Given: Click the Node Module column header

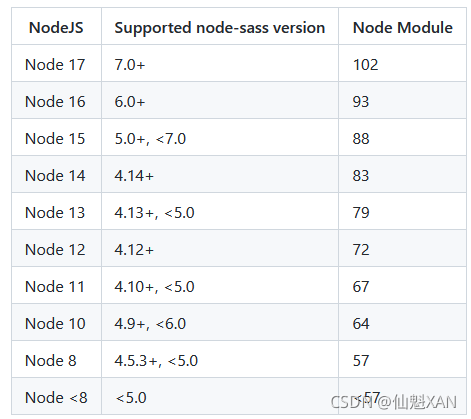Looking at the screenshot, I should click(403, 27).
